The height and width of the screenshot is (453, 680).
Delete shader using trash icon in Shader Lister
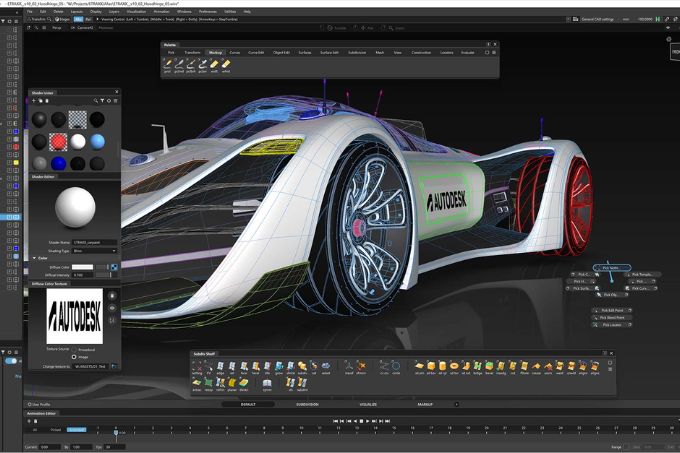click(47, 101)
